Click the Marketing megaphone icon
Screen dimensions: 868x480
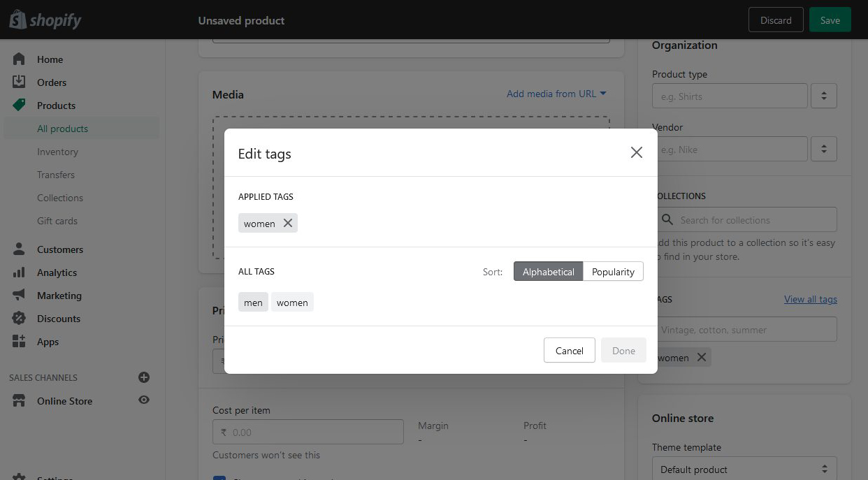coord(19,296)
